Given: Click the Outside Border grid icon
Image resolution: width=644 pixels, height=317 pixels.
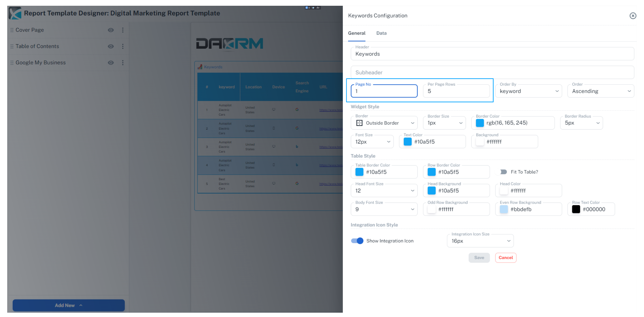Looking at the screenshot, I should 359,123.
